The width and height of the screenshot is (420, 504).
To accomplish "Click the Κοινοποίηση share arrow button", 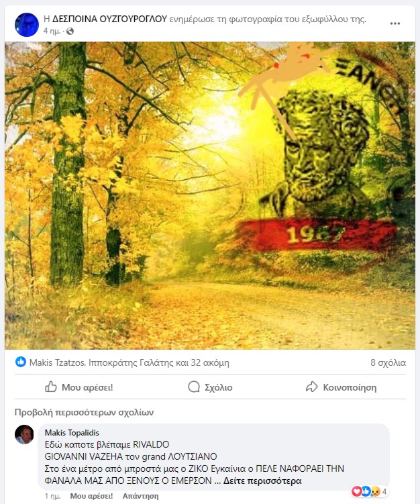I will [x=341, y=387].
